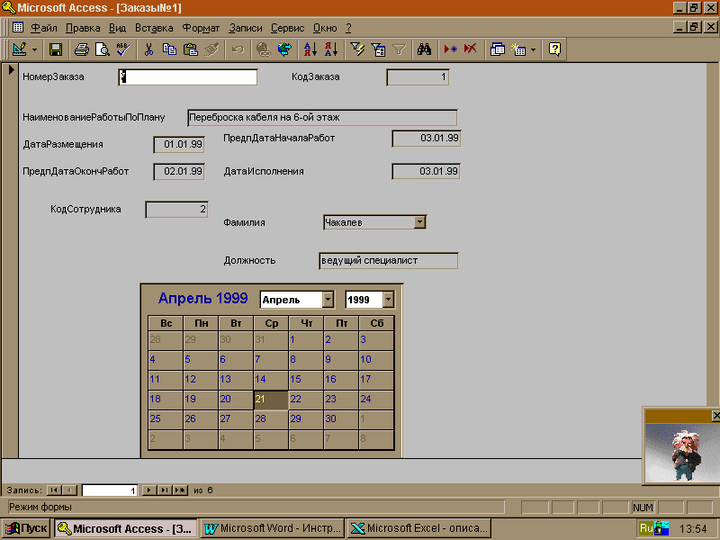The width and height of the screenshot is (720, 540).
Task: Expand the Фамилия combo box showing Чакалев
Action: (420, 222)
